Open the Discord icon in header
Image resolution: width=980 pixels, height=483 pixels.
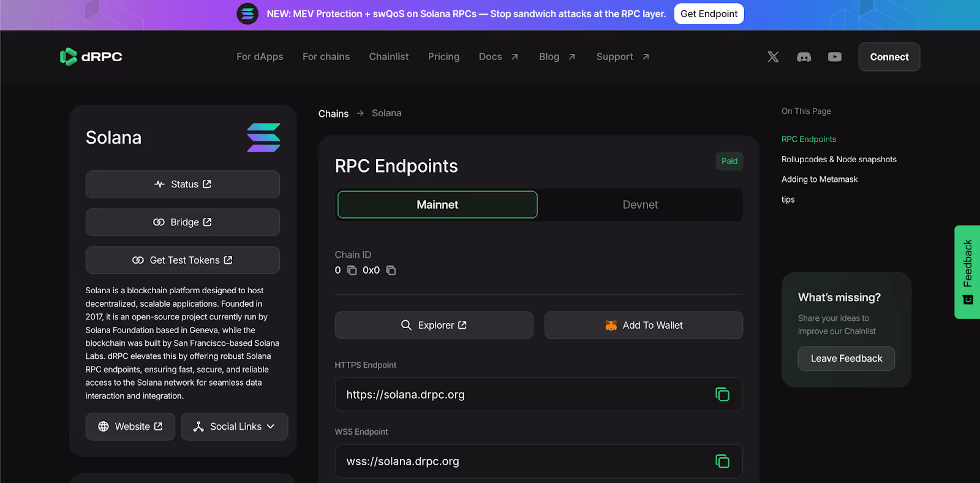click(x=804, y=57)
